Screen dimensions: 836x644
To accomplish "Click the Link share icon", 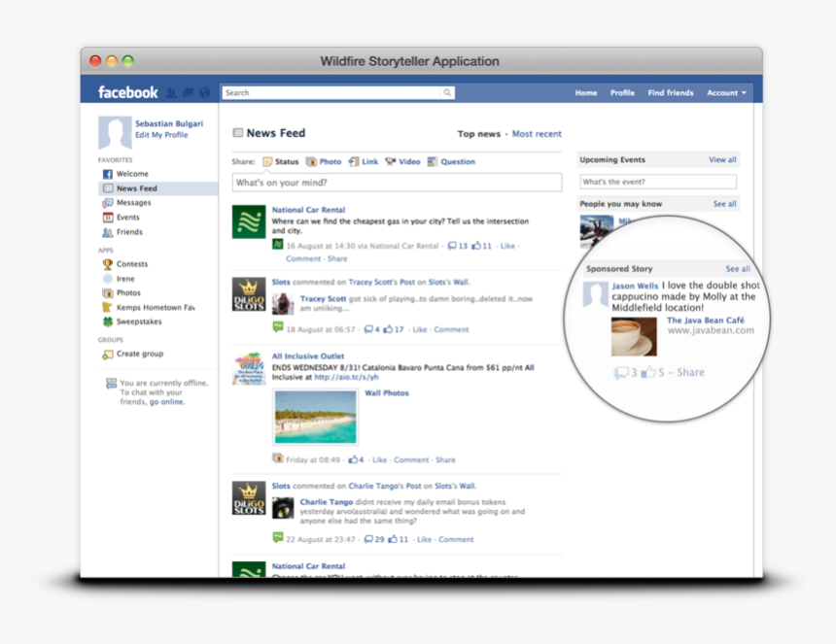I will tap(354, 162).
